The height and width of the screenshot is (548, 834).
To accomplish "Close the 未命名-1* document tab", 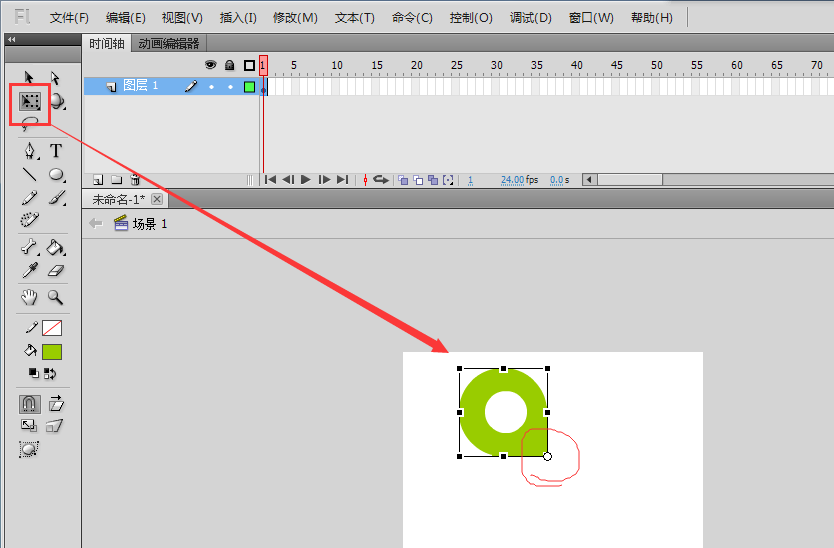I will click(x=157, y=199).
